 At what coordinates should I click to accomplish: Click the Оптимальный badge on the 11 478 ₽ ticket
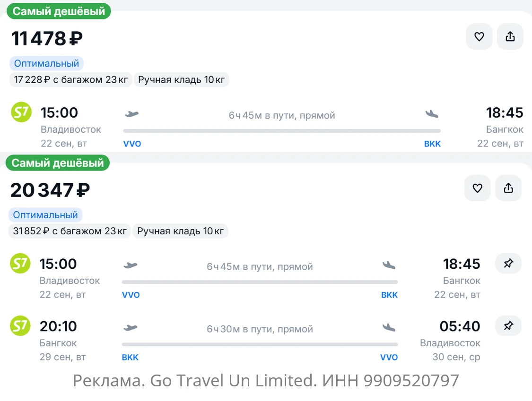coord(46,63)
